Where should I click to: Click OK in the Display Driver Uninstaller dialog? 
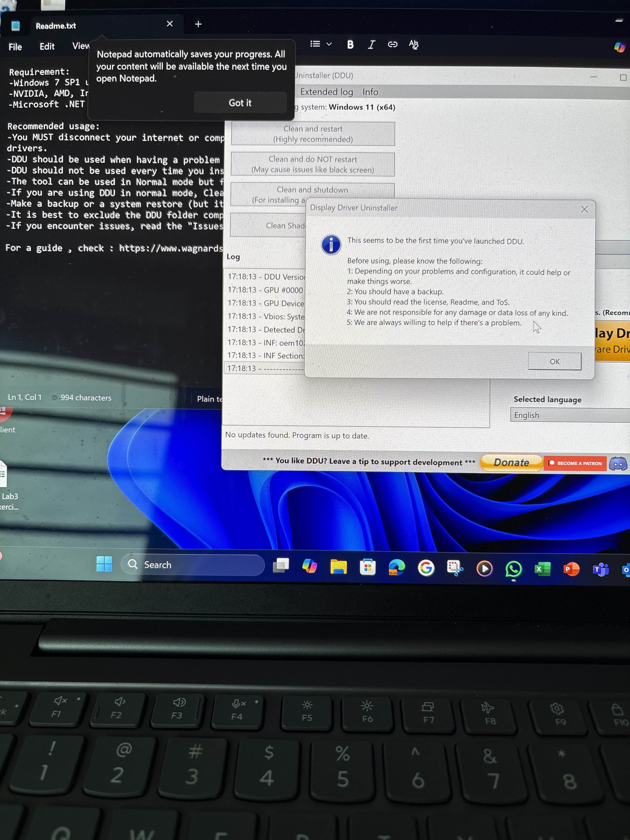pos(554,361)
